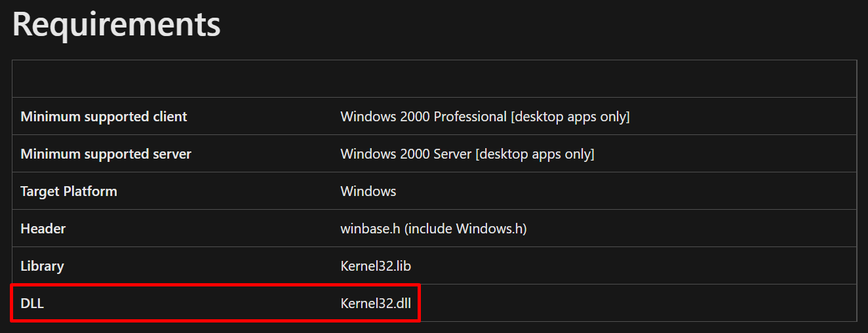Click the empty header row of the table

pyautogui.click(x=434, y=79)
